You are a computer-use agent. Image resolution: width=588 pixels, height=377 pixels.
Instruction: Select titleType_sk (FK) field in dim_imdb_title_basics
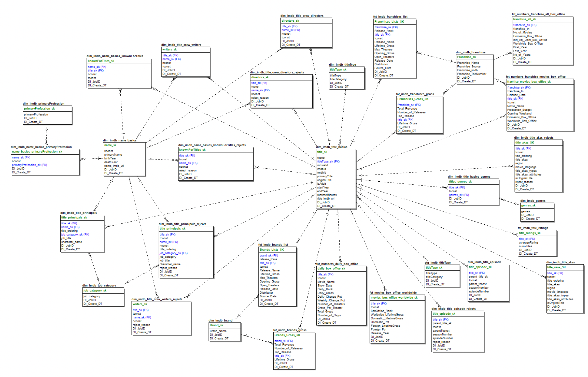(x=328, y=162)
